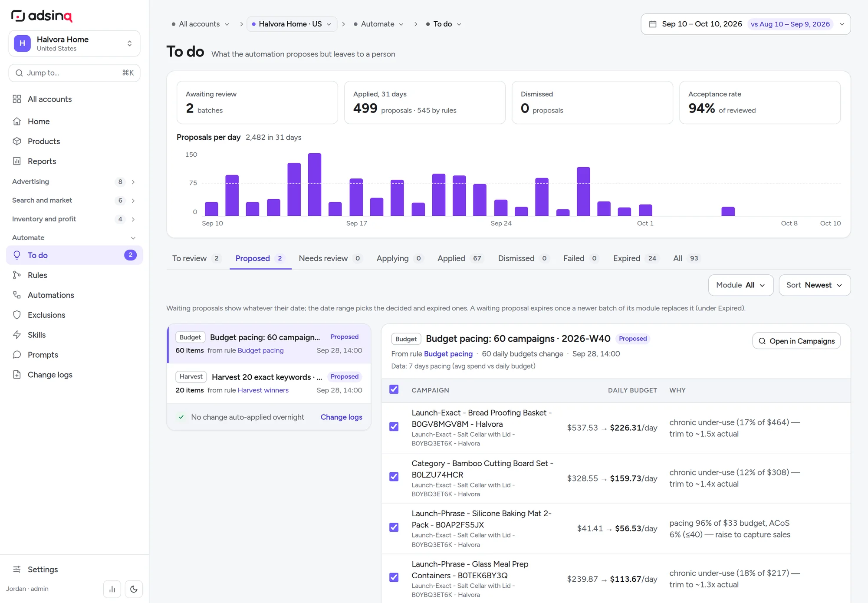Switch to the To review tab
The width and height of the screenshot is (868, 603).
click(197, 258)
